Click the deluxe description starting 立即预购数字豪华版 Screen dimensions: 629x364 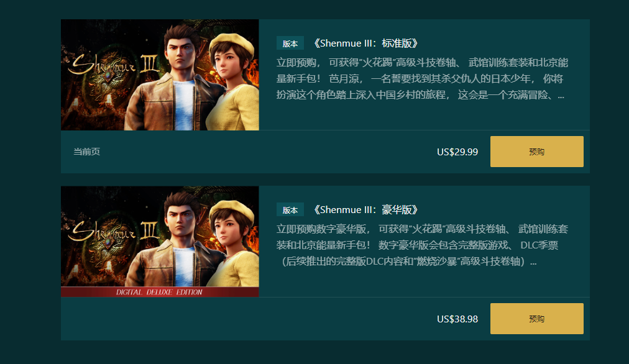pyautogui.click(x=422, y=245)
